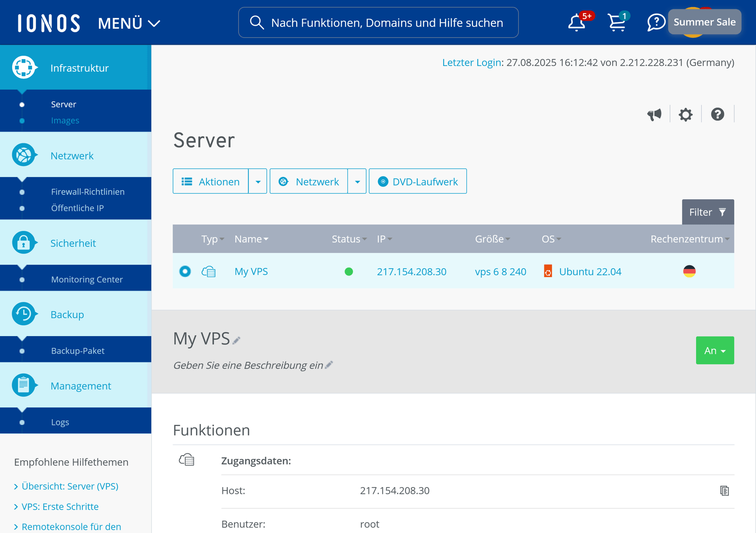Copy the host IP using the clipboard icon

724,491
